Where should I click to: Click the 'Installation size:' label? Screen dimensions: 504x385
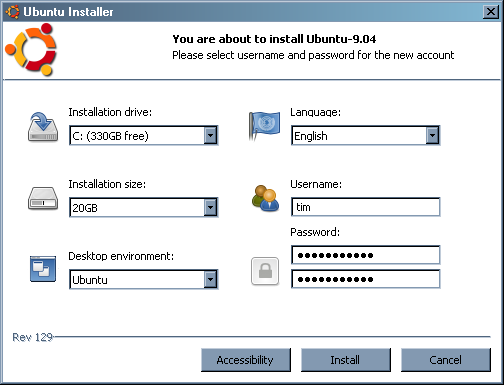pyautogui.click(x=107, y=184)
